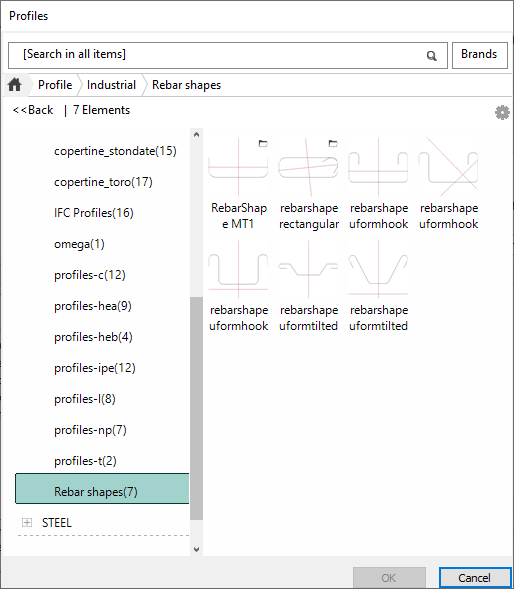Click the Cancel button
Image resolution: width=514 pixels, height=589 pixels.
pos(475,577)
